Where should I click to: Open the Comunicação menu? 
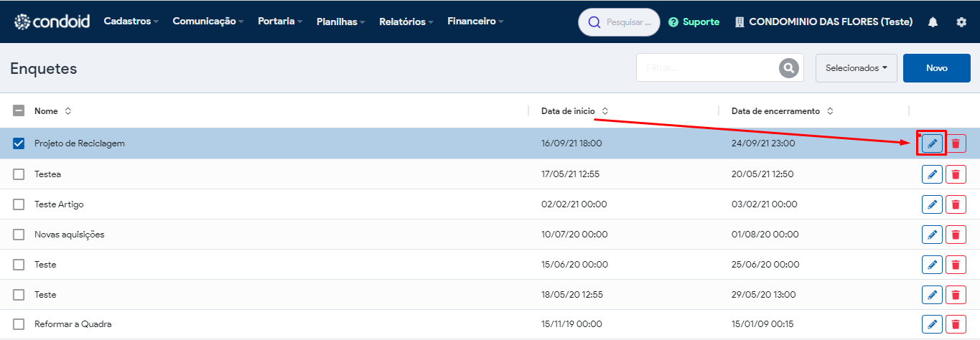coord(208,22)
